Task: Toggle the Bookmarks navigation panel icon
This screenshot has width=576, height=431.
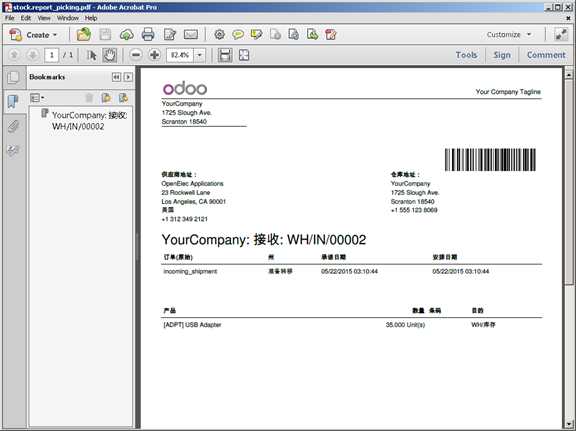Action: pos(13,101)
